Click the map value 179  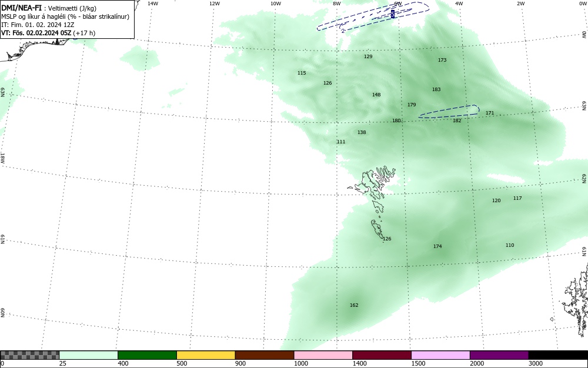click(412, 105)
